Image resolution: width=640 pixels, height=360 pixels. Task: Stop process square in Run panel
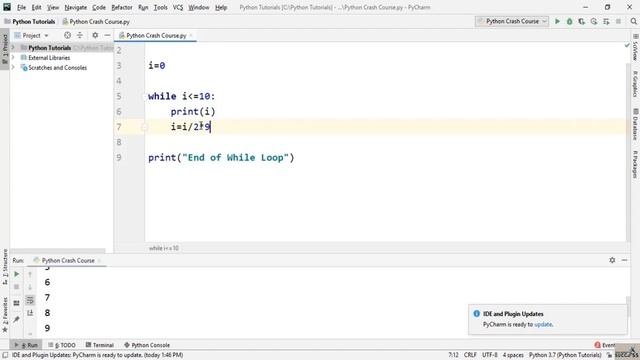[17, 287]
